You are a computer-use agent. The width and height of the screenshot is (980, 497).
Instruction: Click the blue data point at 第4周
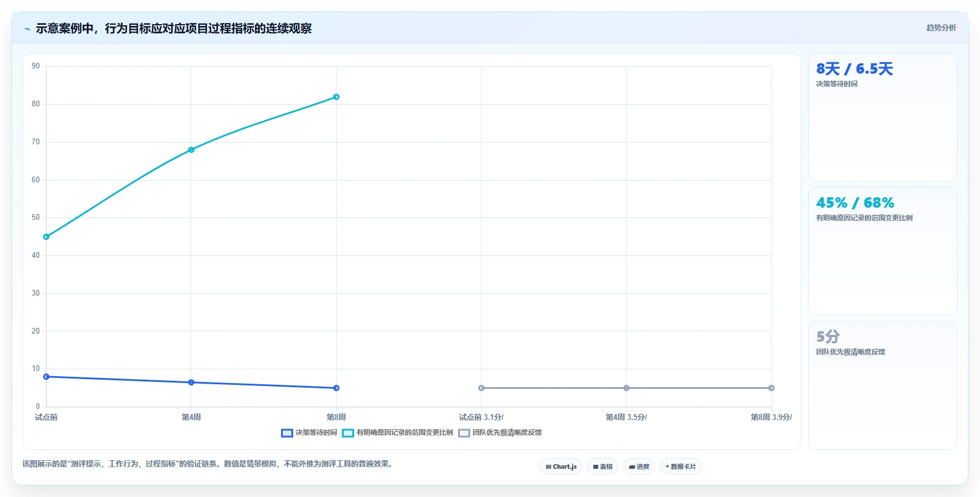191,383
